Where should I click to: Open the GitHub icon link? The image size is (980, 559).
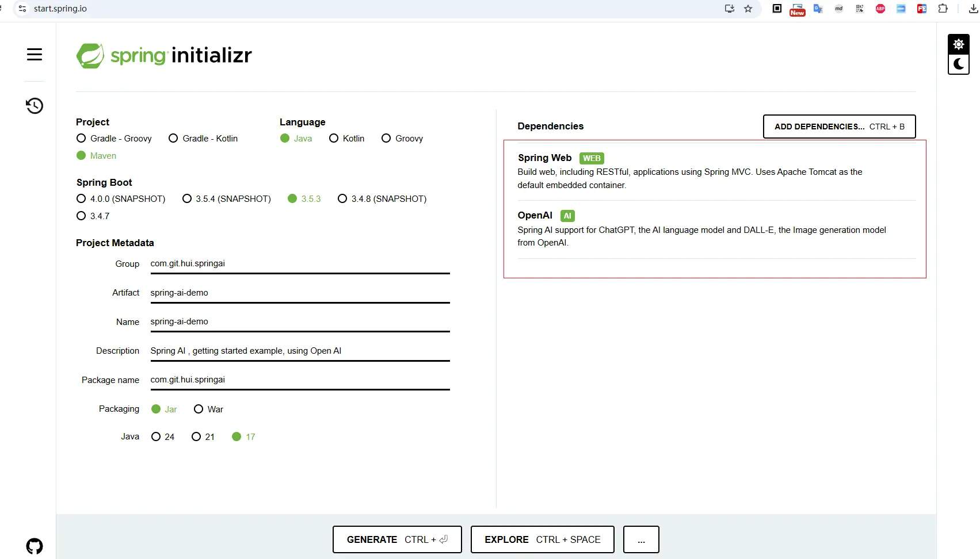tap(35, 546)
